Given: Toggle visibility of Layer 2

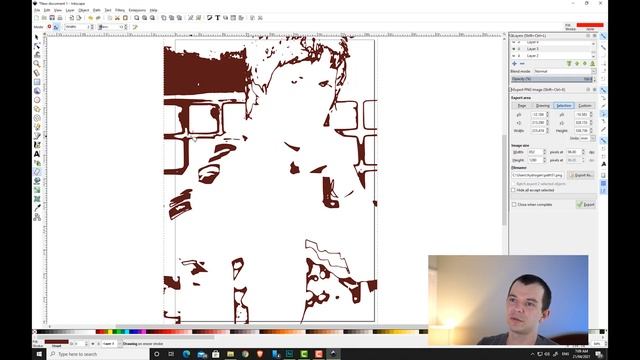Looking at the screenshot, I should (514, 56).
